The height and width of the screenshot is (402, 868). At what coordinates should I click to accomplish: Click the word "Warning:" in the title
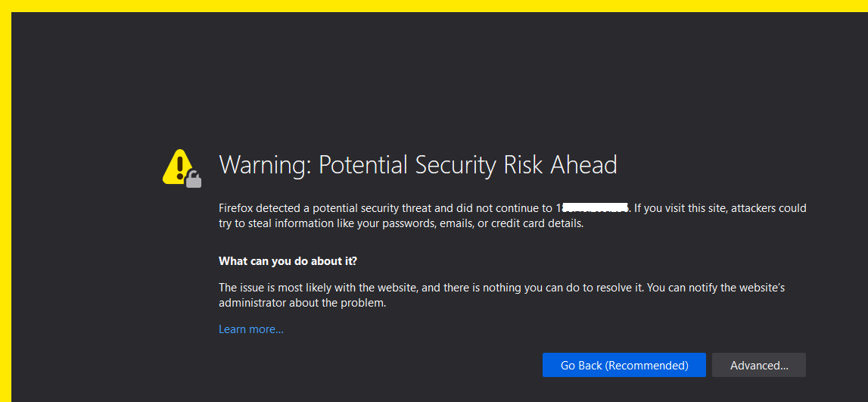click(264, 164)
